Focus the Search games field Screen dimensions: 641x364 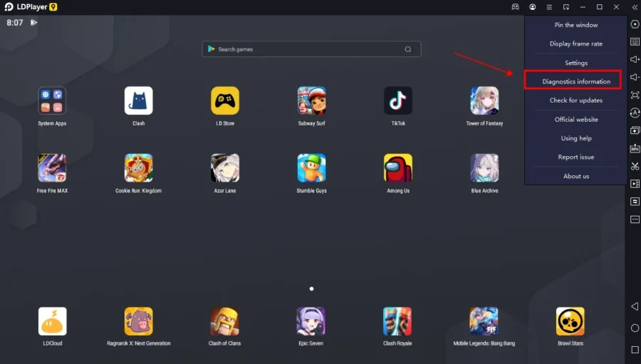[311, 49]
